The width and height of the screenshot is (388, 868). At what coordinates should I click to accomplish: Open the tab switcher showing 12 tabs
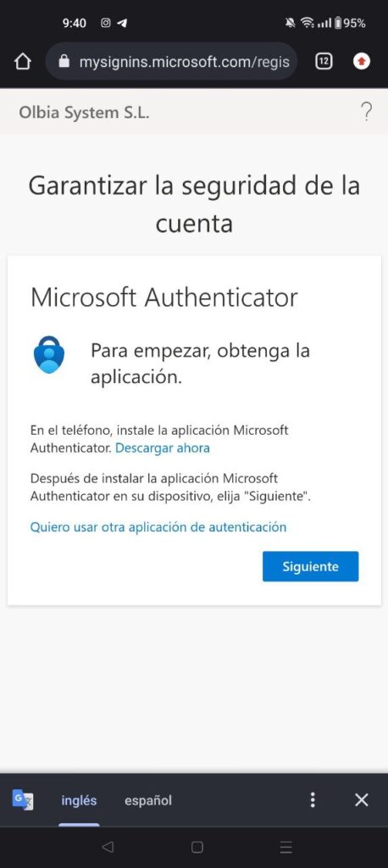click(324, 61)
